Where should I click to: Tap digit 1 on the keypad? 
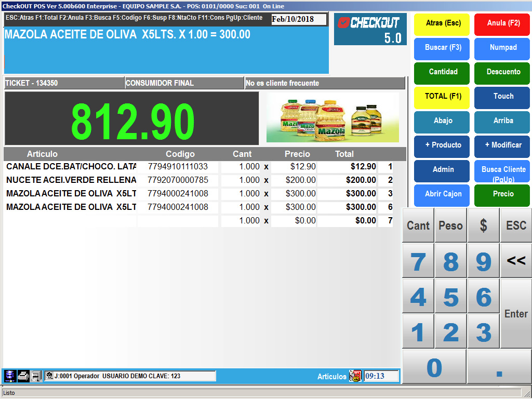pyautogui.click(x=418, y=331)
